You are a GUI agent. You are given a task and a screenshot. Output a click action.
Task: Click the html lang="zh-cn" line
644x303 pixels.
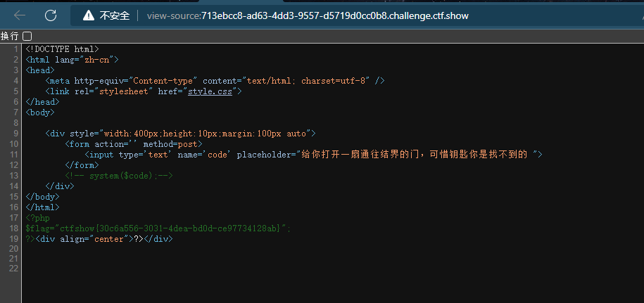[72, 60]
